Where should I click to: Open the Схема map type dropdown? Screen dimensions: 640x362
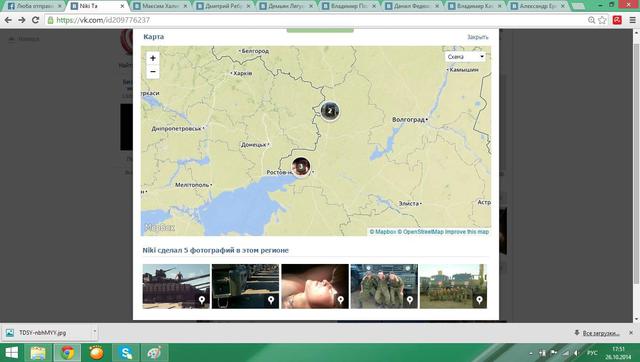pos(465,57)
